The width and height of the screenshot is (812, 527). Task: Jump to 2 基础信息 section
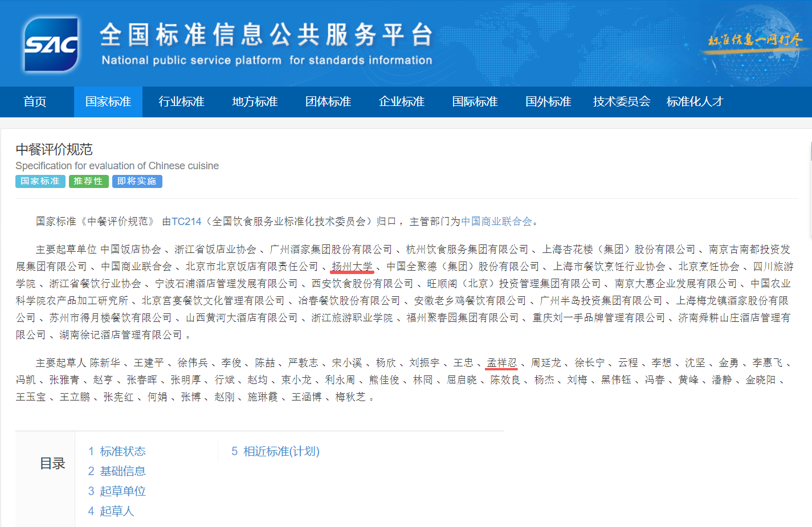117,471
